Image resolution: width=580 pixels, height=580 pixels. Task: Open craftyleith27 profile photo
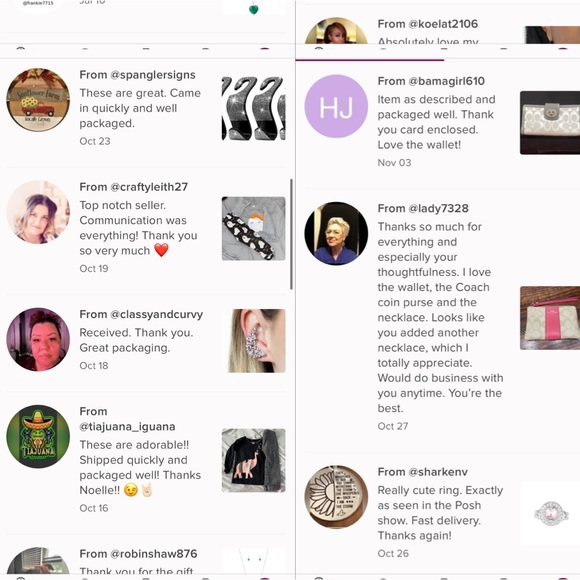click(38, 212)
